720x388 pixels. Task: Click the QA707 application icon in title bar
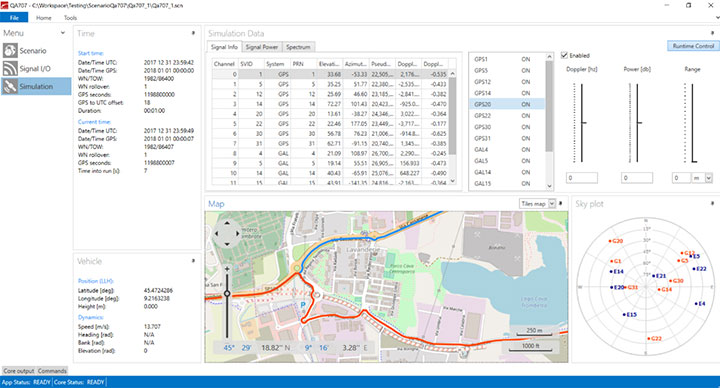(x=5, y=5)
